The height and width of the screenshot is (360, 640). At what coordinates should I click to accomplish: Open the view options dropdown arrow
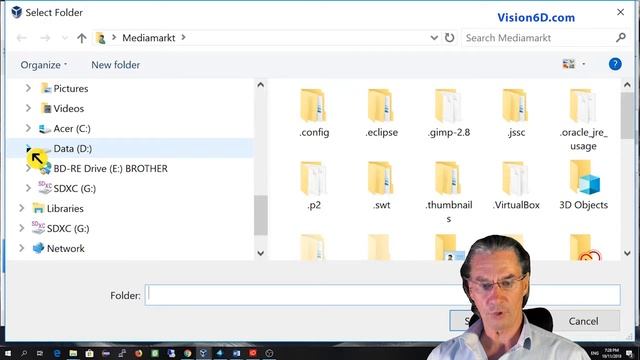(x=584, y=64)
